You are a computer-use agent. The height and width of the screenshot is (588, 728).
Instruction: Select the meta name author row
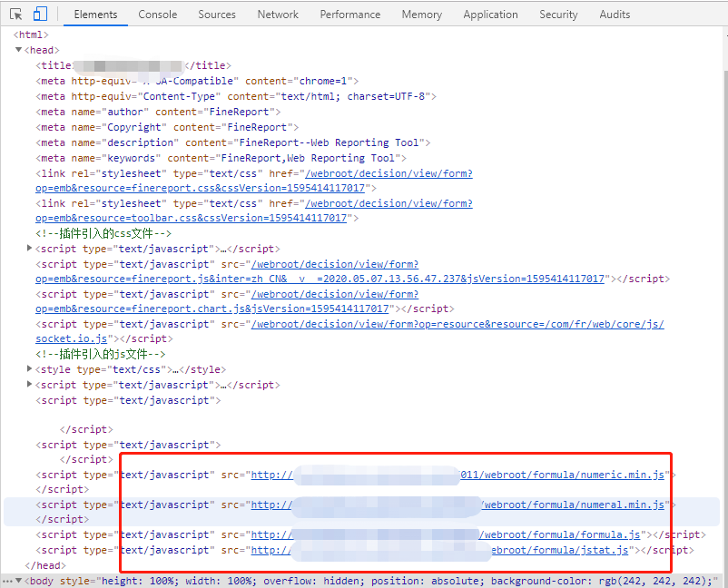coord(158,112)
